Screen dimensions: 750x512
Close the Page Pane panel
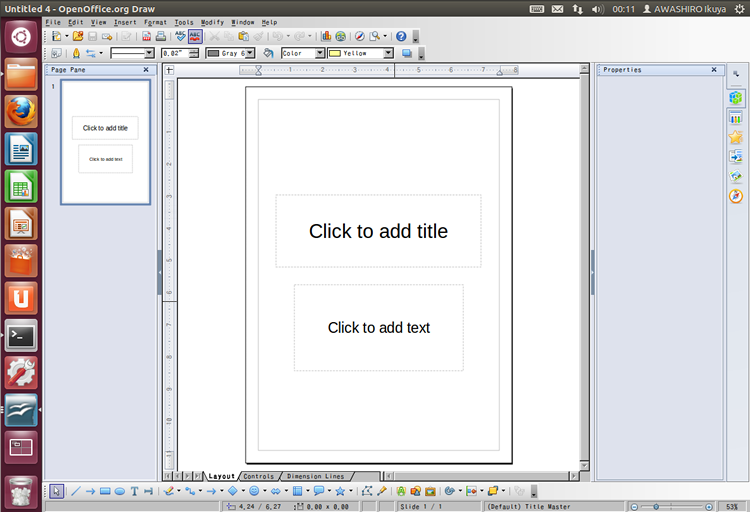point(146,70)
